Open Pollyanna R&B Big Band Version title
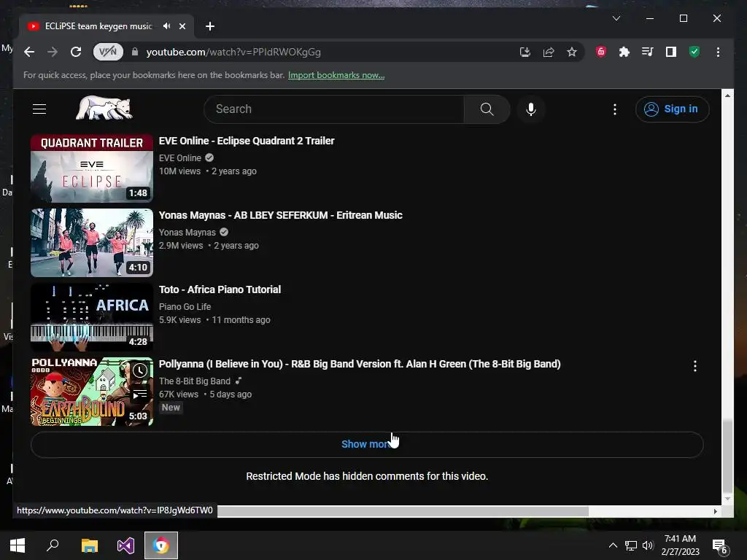The height and width of the screenshot is (560, 747). click(x=360, y=364)
